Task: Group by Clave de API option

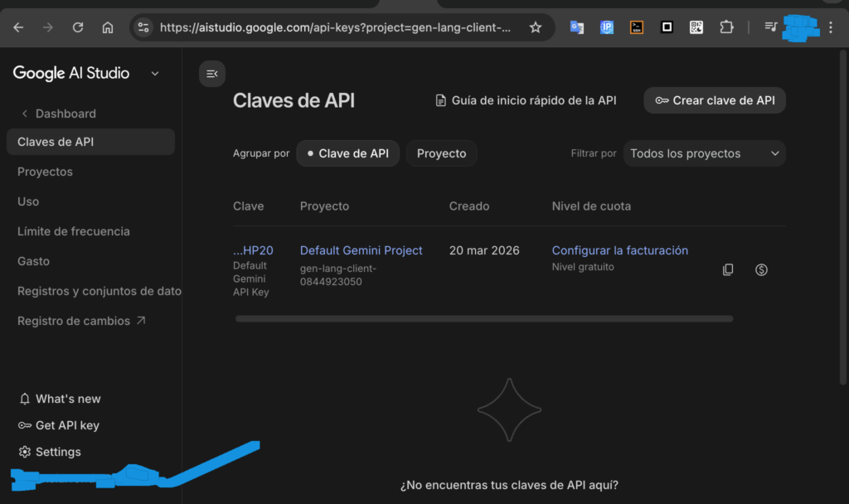Action: click(348, 153)
